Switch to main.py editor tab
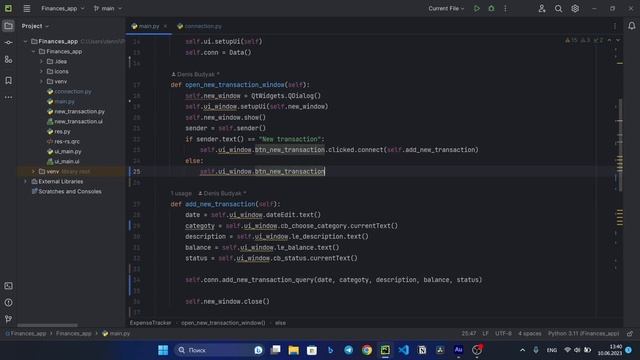 (x=149, y=26)
